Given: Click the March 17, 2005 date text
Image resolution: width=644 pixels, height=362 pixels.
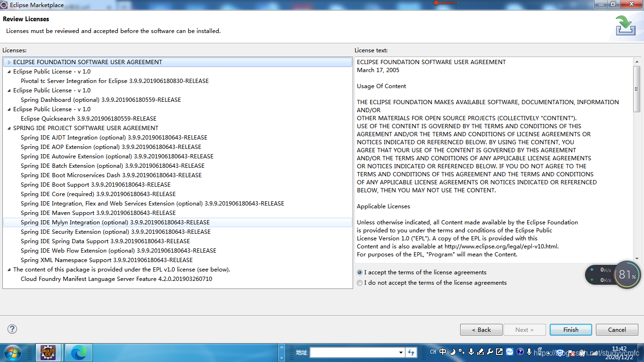Looking at the screenshot, I should [378, 70].
